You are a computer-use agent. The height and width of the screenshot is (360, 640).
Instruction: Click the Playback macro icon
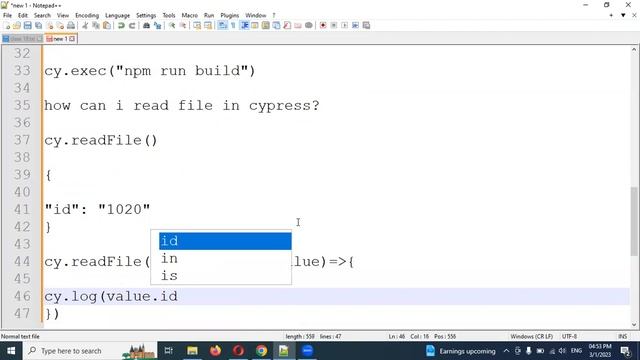pyautogui.click(x=344, y=25)
